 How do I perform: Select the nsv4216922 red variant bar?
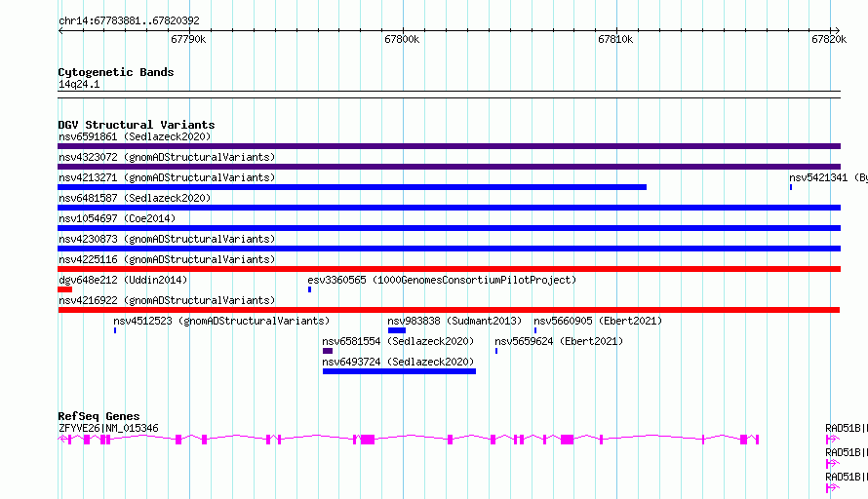click(449, 310)
